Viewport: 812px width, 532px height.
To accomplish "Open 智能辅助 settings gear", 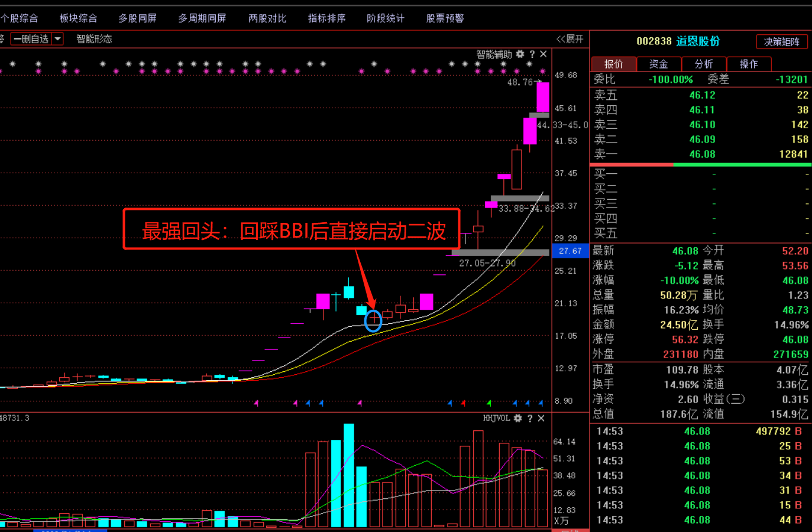I will pos(520,54).
